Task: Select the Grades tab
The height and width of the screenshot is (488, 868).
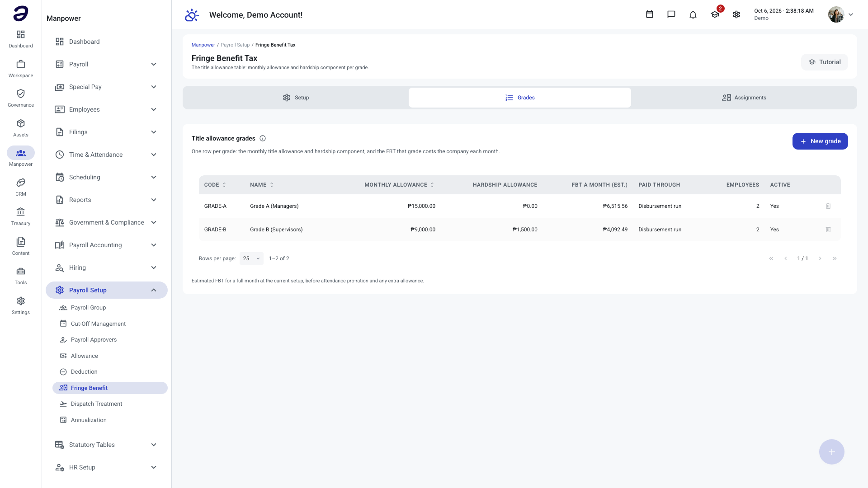Action: (520, 98)
